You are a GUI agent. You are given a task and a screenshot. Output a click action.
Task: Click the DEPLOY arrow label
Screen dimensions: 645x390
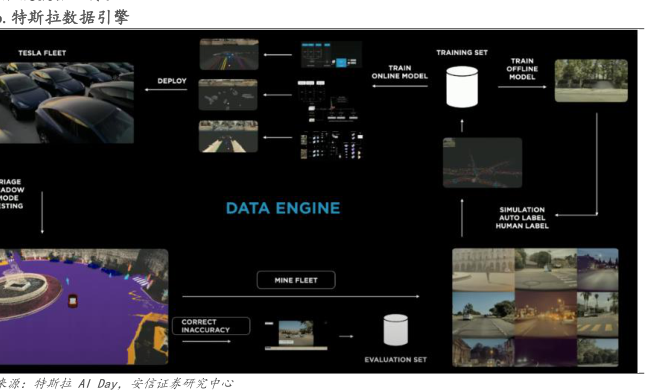pos(172,81)
